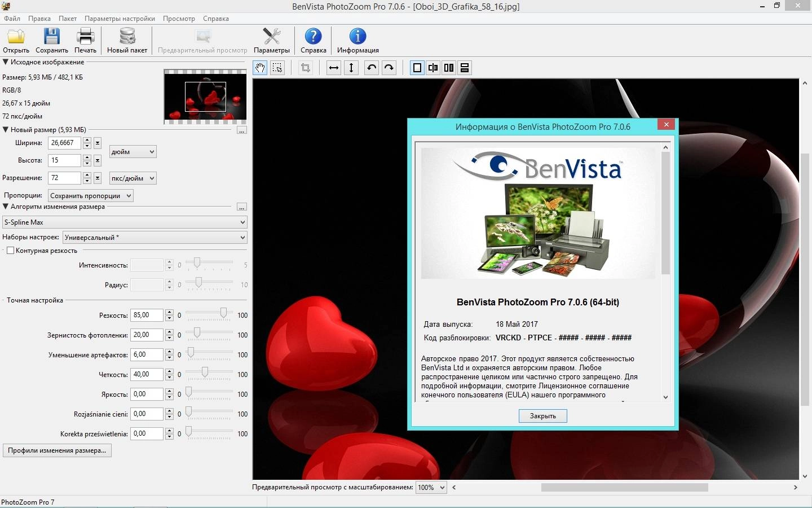Image resolution: width=812 pixels, height=508 pixels.
Task: Click the Закрыть button in info dialog
Action: [542, 416]
